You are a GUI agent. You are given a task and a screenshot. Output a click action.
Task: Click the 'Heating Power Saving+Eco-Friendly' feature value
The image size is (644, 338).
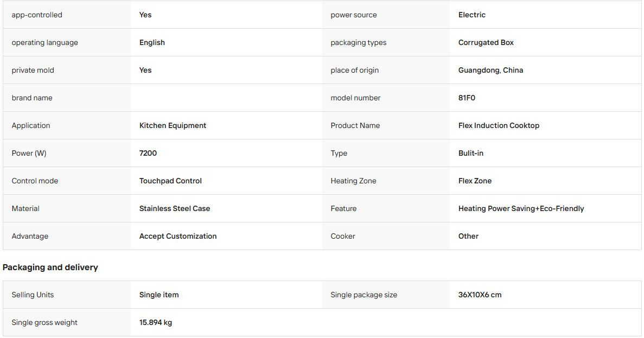click(521, 209)
